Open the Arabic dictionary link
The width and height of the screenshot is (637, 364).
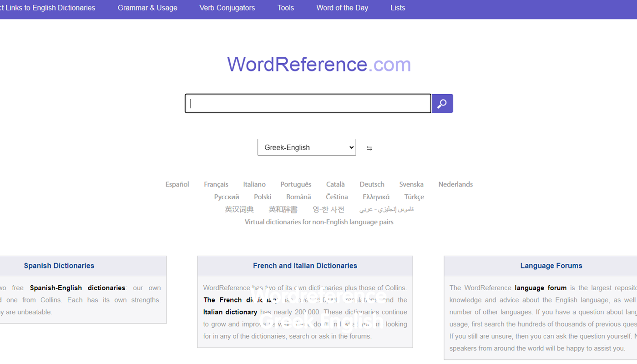(x=386, y=209)
